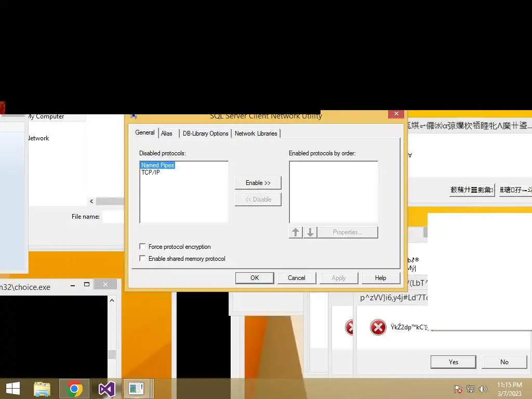Image resolution: width=532 pixels, height=399 pixels.
Task: Toggle Force protocol encryption checkbox
Action: coord(142,246)
